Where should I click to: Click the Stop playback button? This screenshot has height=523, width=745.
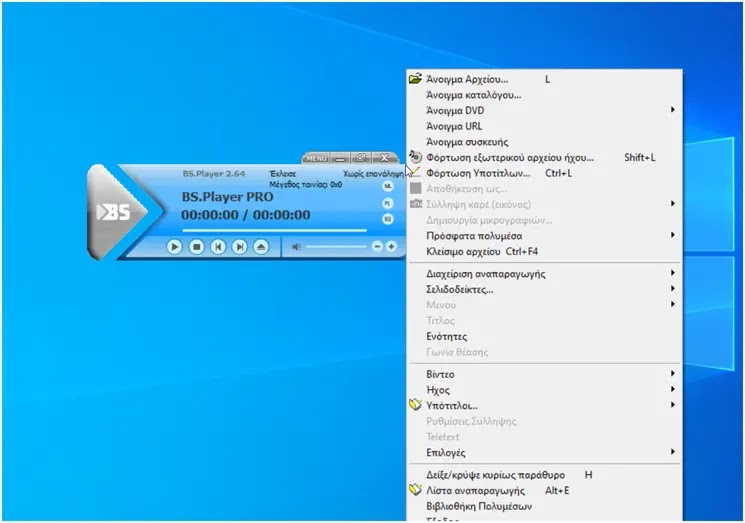pyautogui.click(x=196, y=247)
